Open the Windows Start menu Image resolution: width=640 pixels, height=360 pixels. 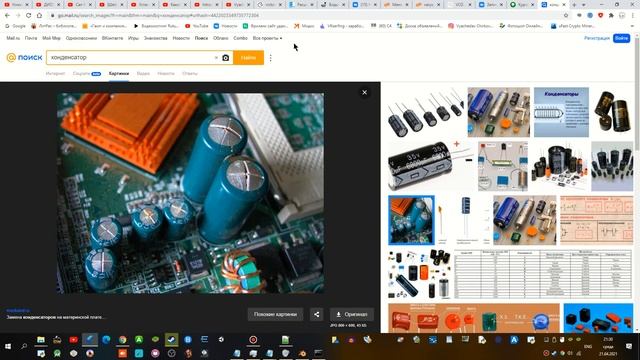8,346
